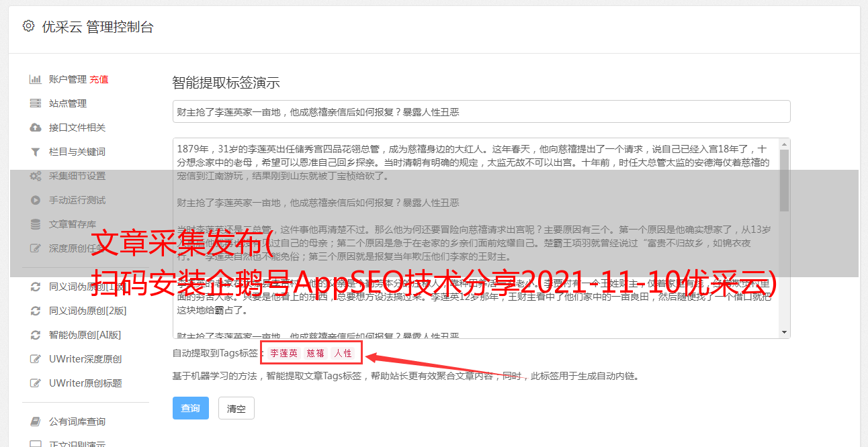The height and width of the screenshot is (447, 868).
Task: Click the 李莲英 tag
Action: point(284,353)
